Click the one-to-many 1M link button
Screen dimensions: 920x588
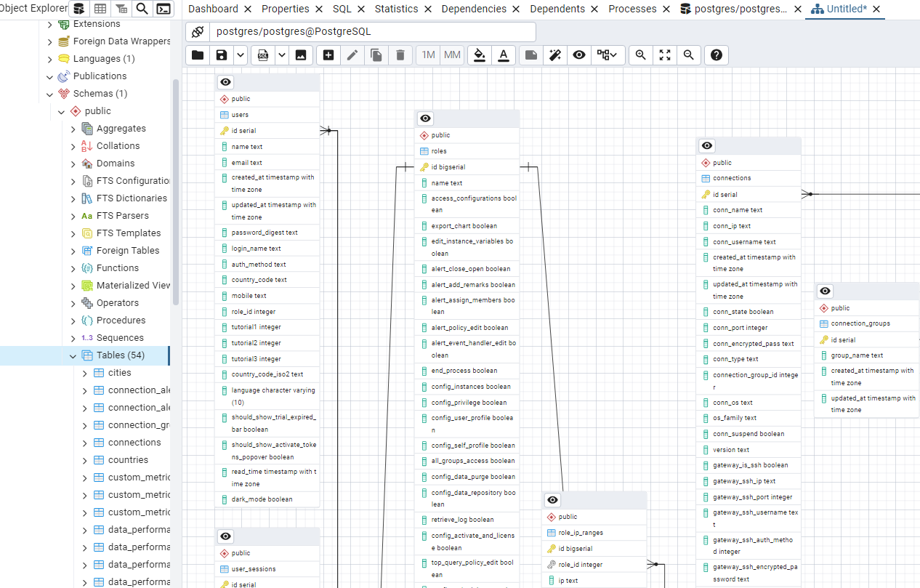tap(429, 55)
